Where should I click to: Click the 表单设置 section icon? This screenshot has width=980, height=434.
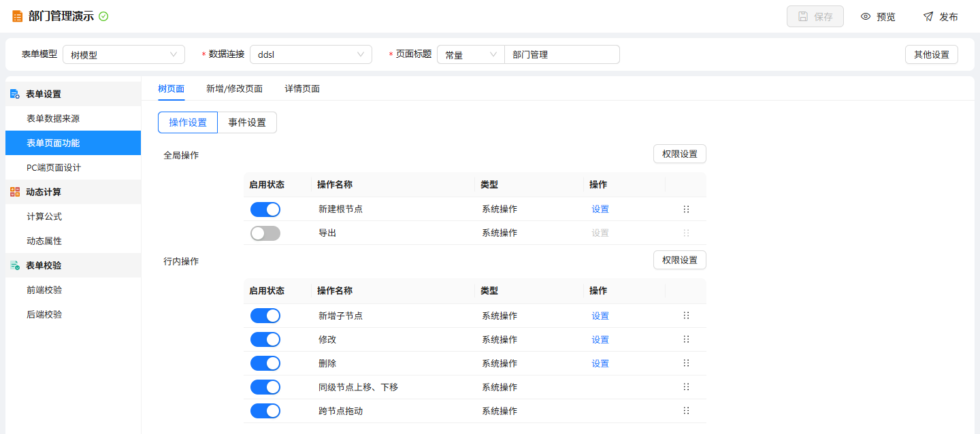[x=15, y=94]
